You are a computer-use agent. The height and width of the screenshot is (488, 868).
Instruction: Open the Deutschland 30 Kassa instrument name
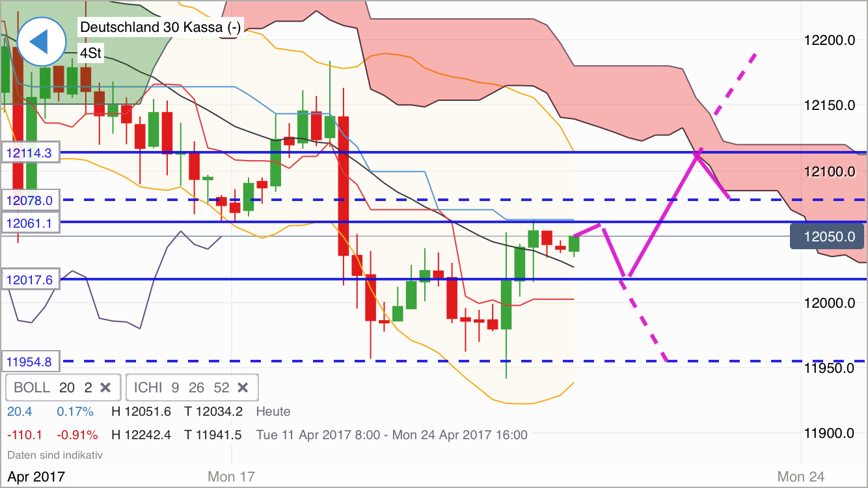(160, 28)
